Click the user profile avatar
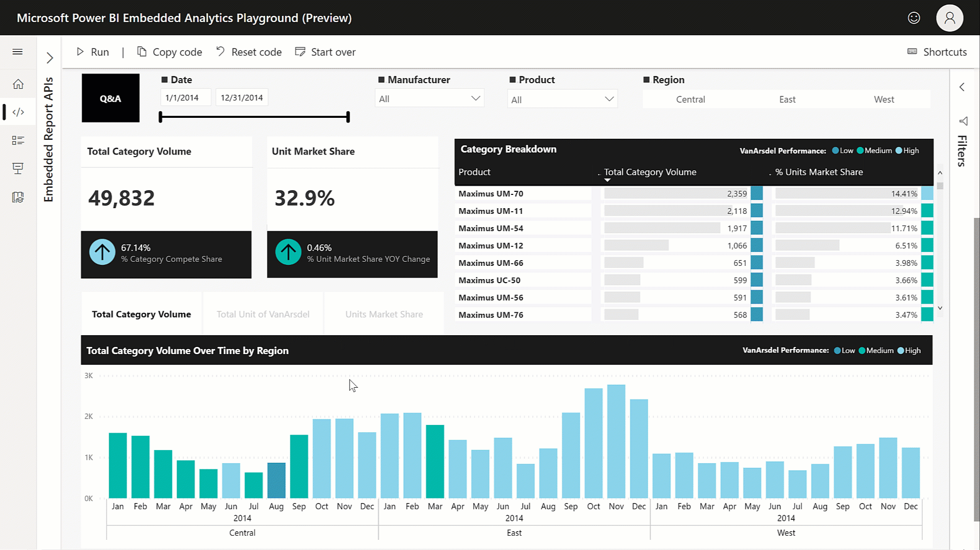 [949, 17]
